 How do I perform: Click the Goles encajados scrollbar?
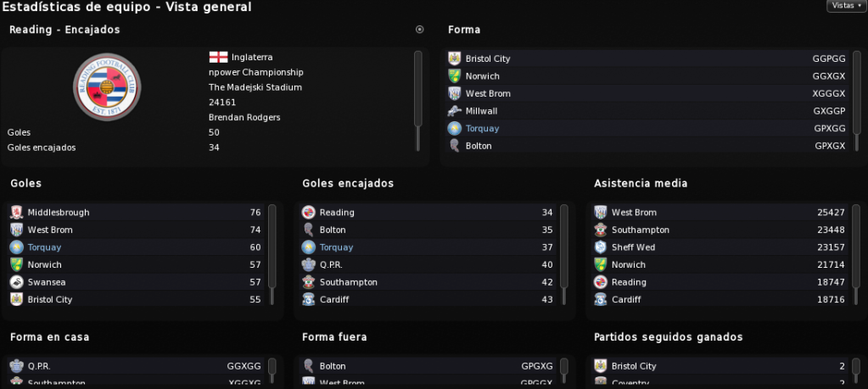click(563, 254)
